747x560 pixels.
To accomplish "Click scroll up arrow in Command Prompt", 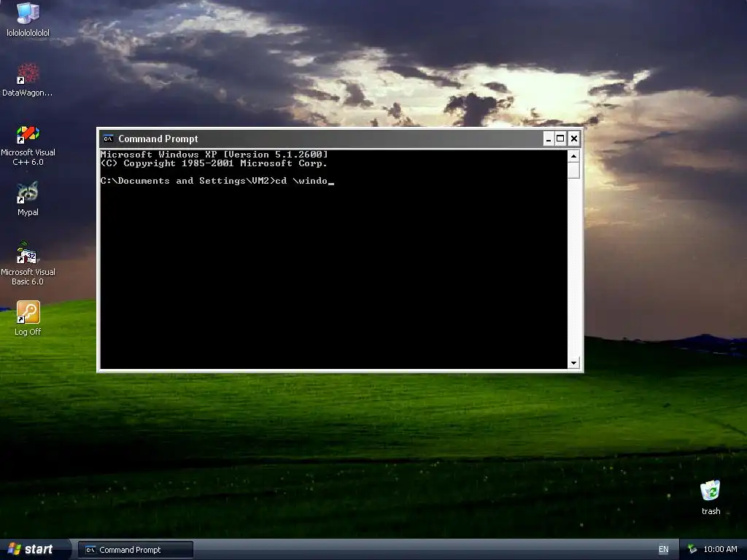I will pos(573,156).
